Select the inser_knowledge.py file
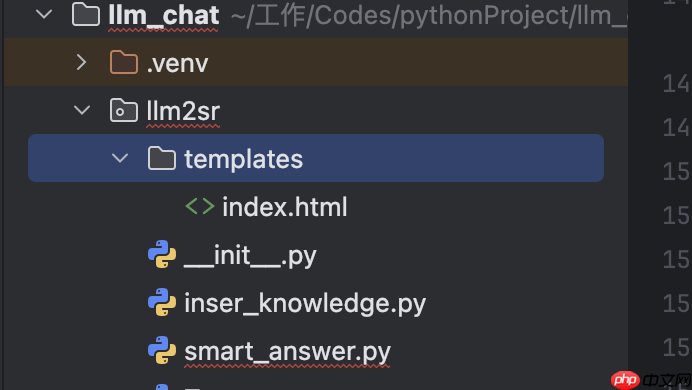This screenshot has width=692, height=390. pyautogui.click(x=305, y=304)
